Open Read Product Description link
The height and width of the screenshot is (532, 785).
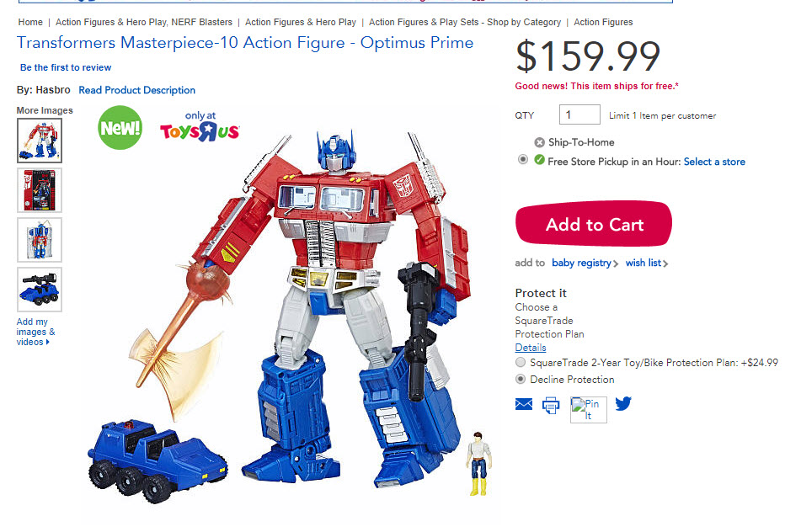point(136,90)
